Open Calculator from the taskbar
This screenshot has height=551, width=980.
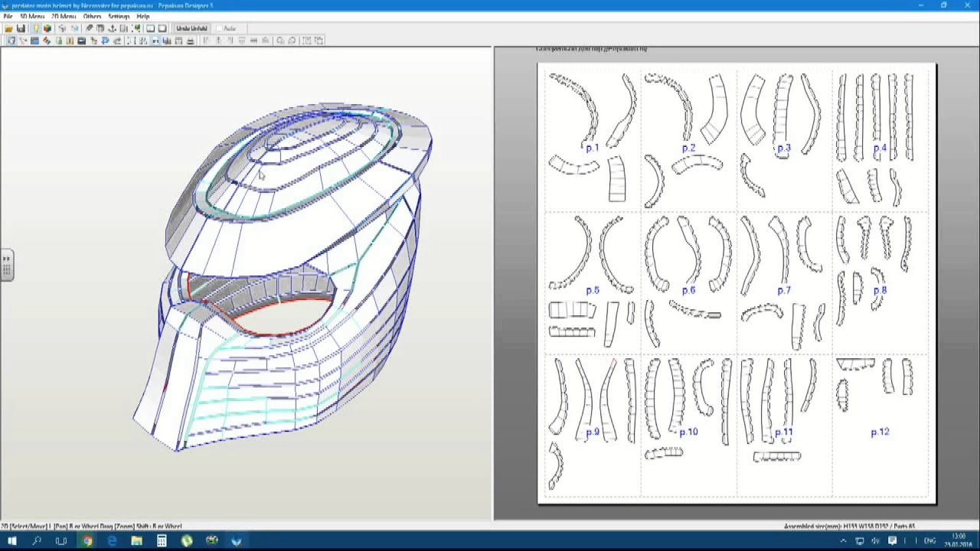click(162, 541)
